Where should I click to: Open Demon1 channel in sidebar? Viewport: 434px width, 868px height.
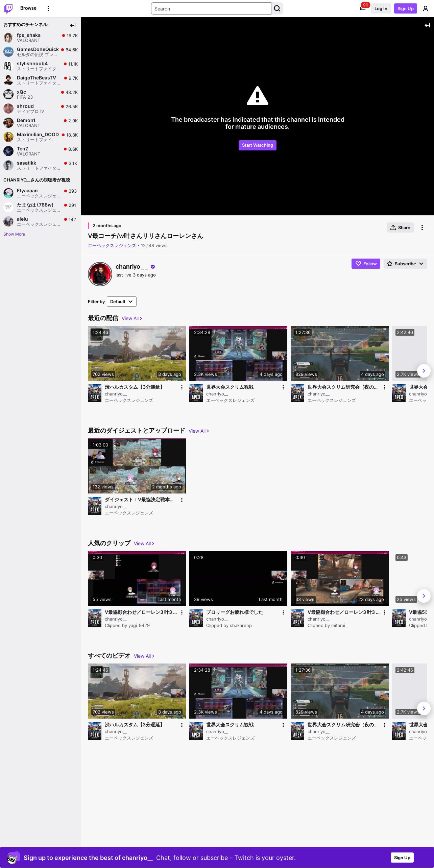click(x=41, y=123)
